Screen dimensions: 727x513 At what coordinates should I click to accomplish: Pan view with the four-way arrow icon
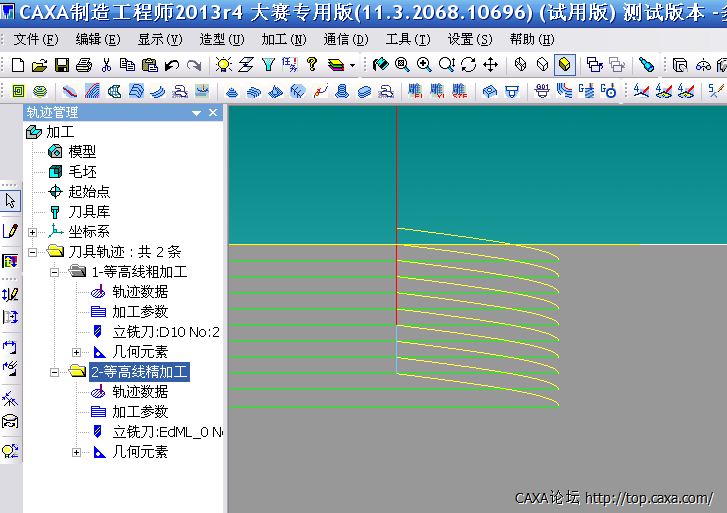pos(490,64)
